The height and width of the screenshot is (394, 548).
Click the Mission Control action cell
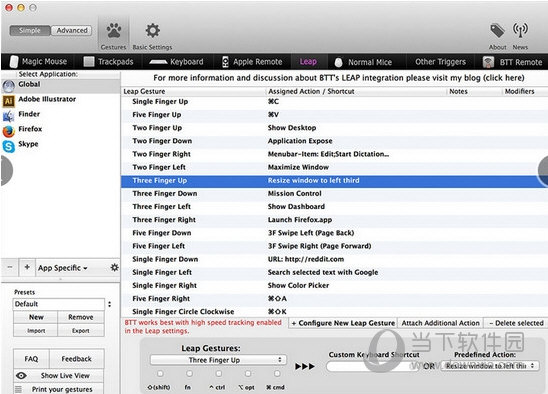[x=295, y=193]
